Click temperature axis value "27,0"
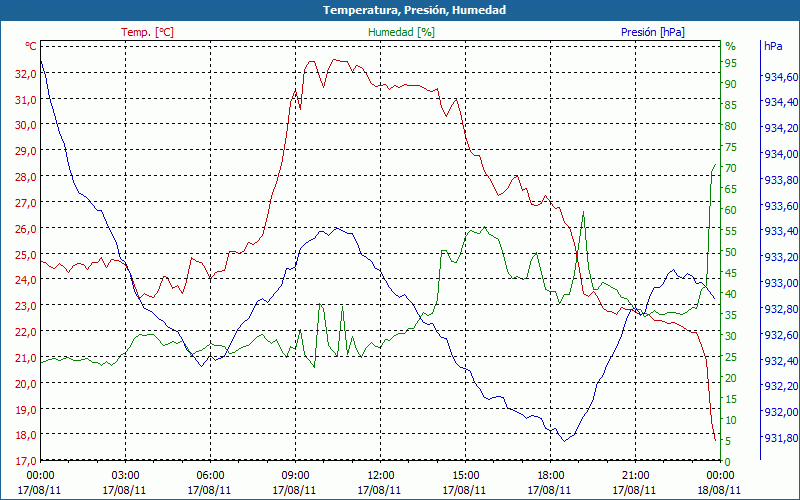This screenshot has height=500, width=800. (26, 203)
